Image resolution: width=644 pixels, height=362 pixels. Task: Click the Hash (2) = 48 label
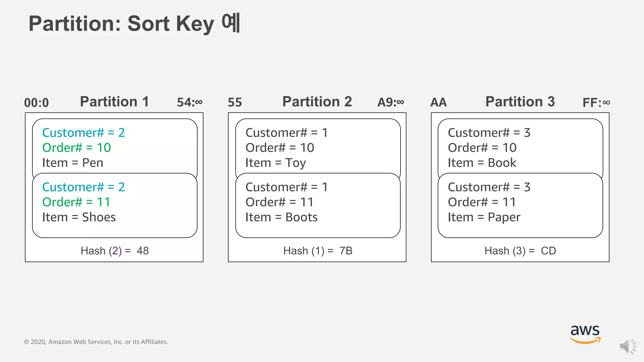click(x=114, y=251)
